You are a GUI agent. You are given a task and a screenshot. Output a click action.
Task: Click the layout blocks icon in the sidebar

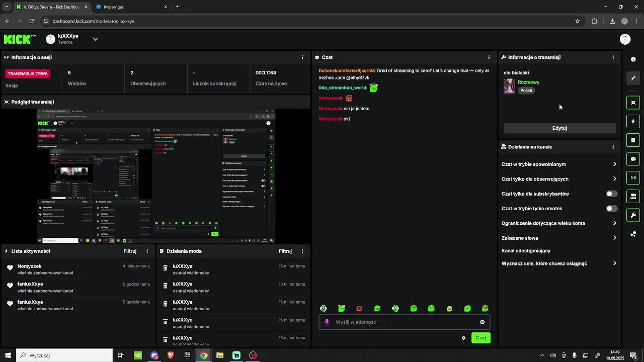(633, 196)
